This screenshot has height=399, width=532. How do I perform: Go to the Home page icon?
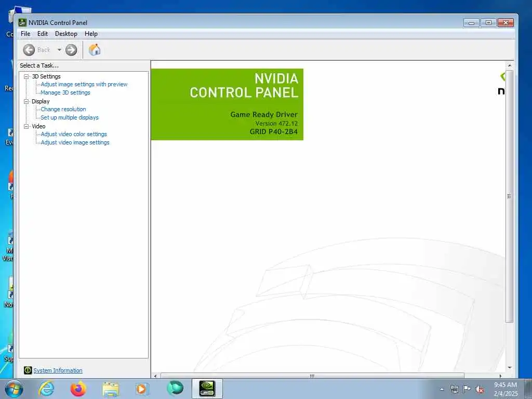(x=95, y=50)
